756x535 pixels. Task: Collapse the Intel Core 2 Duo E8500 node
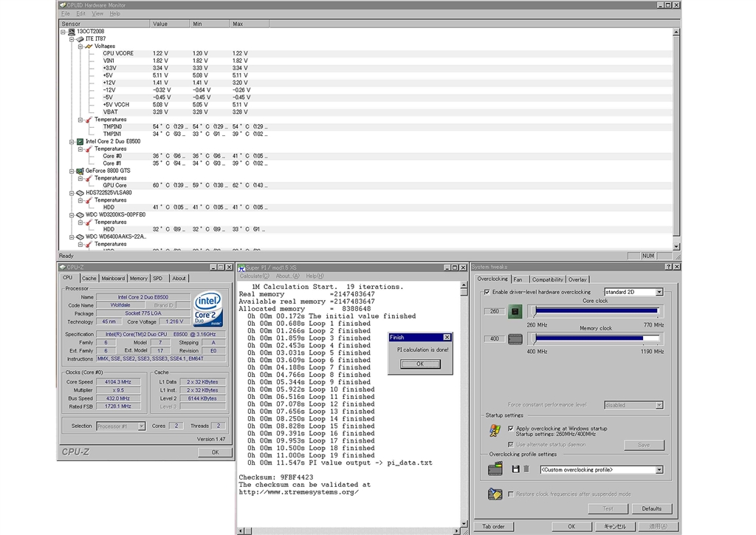[x=72, y=142]
